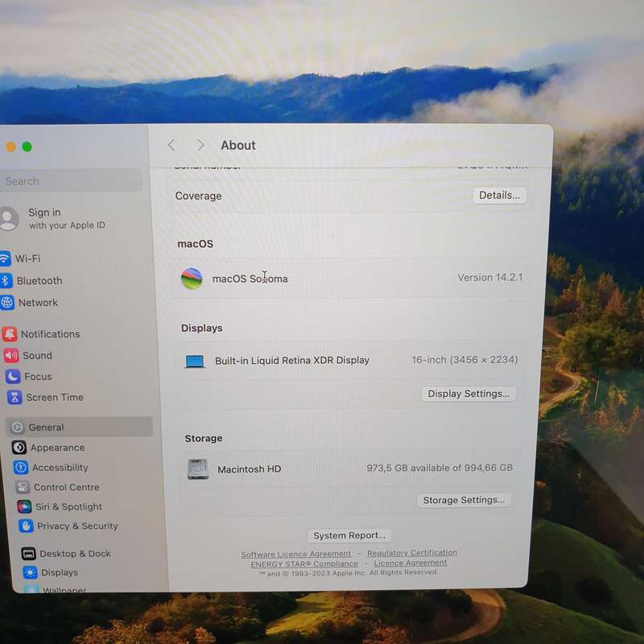
Task: Click the sidebar Search field
Action: point(71,180)
